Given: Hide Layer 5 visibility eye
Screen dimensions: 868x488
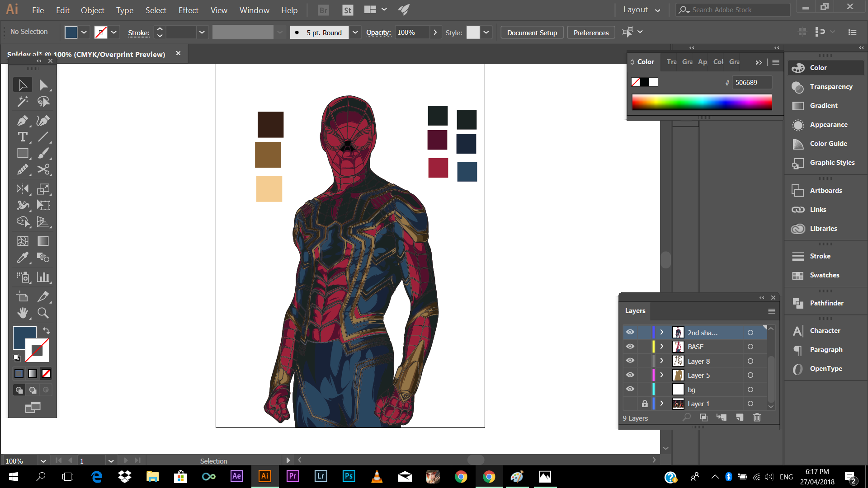Looking at the screenshot, I should (630, 375).
